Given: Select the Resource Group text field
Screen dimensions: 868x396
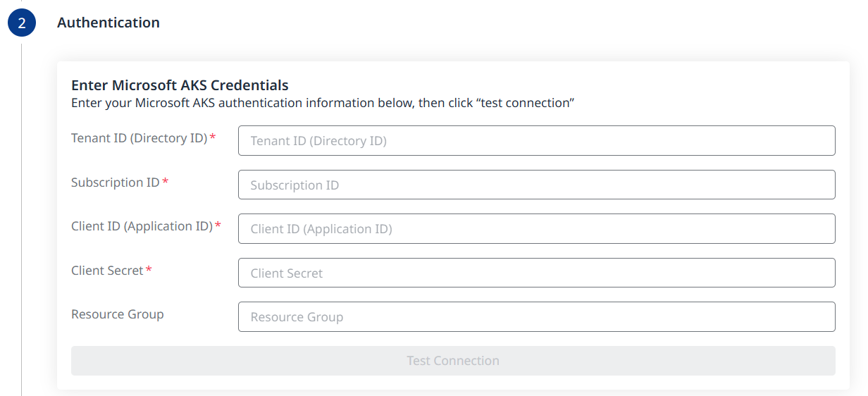Looking at the screenshot, I should (x=536, y=317).
